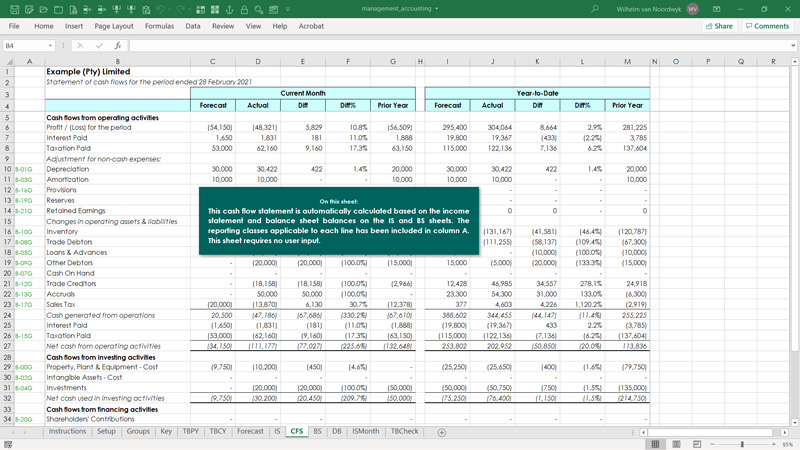The image size is (800, 450).
Task: Click the vertical scrollbar down arrow
Action: point(794,422)
